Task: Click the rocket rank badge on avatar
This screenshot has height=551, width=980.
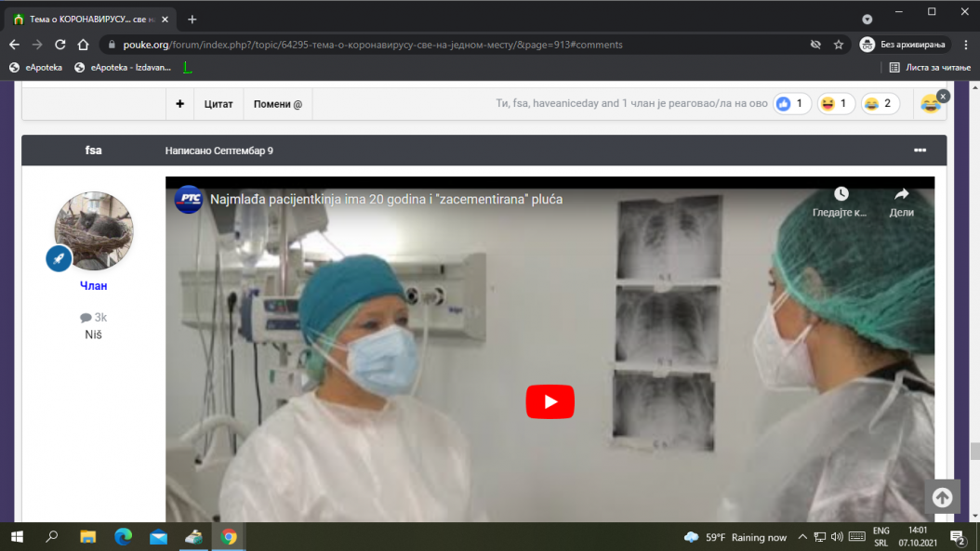Action: [59, 258]
